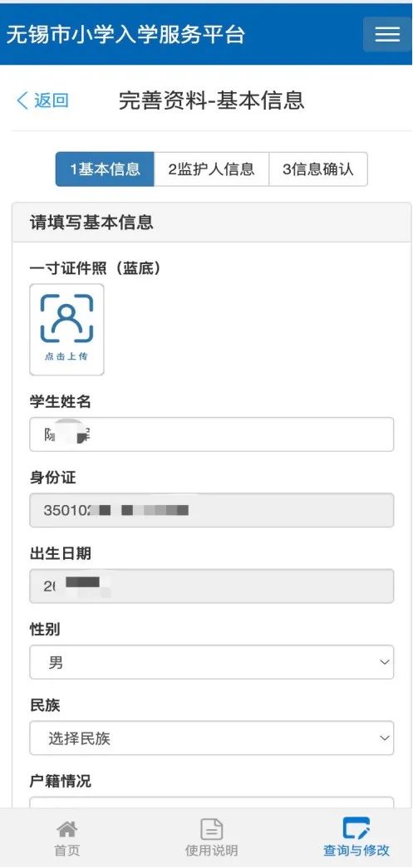Focus the 学生姓名 name input field

[211, 434]
